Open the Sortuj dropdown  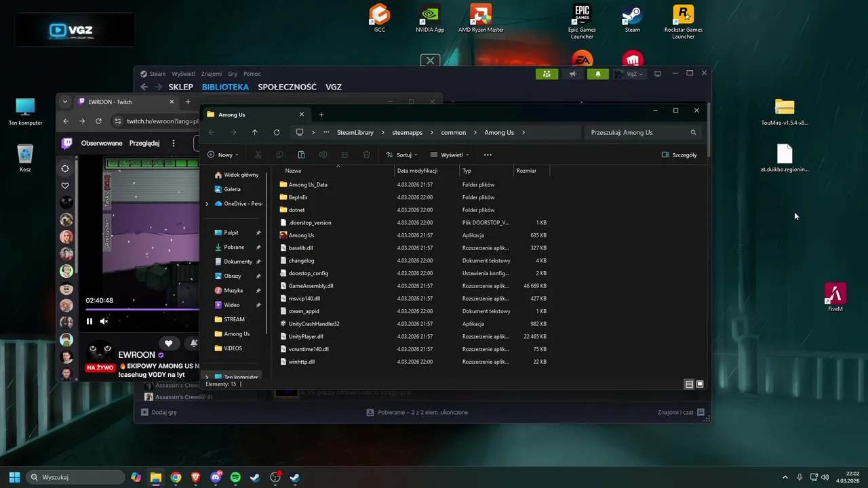[x=401, y=155]
